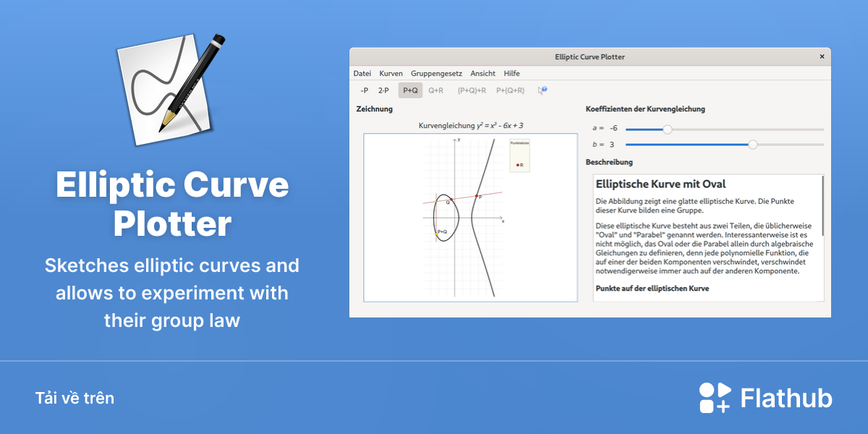Select the P+(Q+R) toolbar button
The image size is (868, 434).
click(510, 90)
